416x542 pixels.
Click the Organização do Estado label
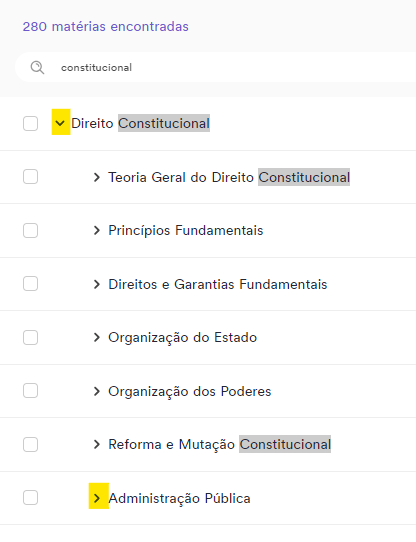183,338
